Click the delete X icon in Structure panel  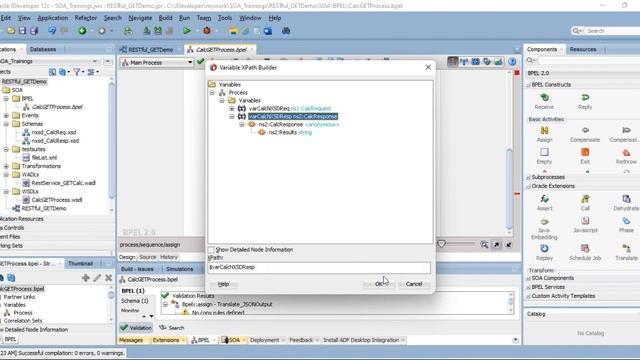pos(109,278)
